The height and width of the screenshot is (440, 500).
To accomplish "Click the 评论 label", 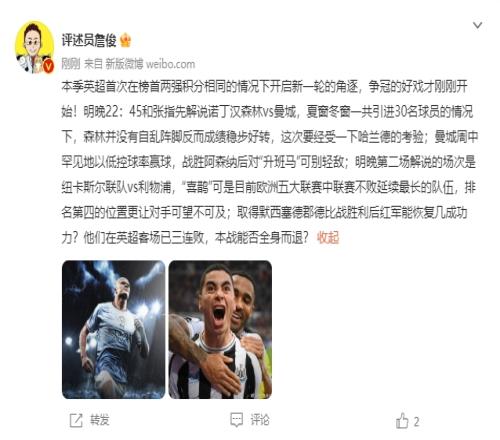I will click(x=260, y=420).
